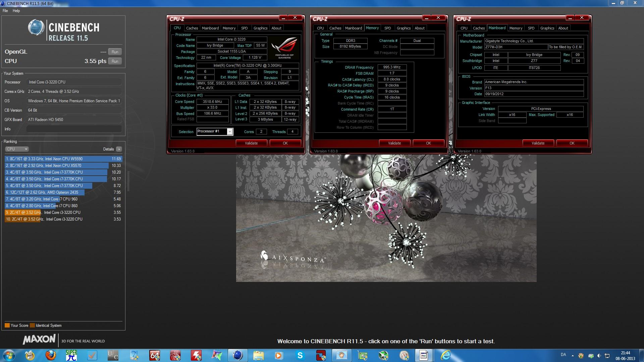Click the Cinebench sphere logo
Screen dimensions: 644x362
[36, 27]
